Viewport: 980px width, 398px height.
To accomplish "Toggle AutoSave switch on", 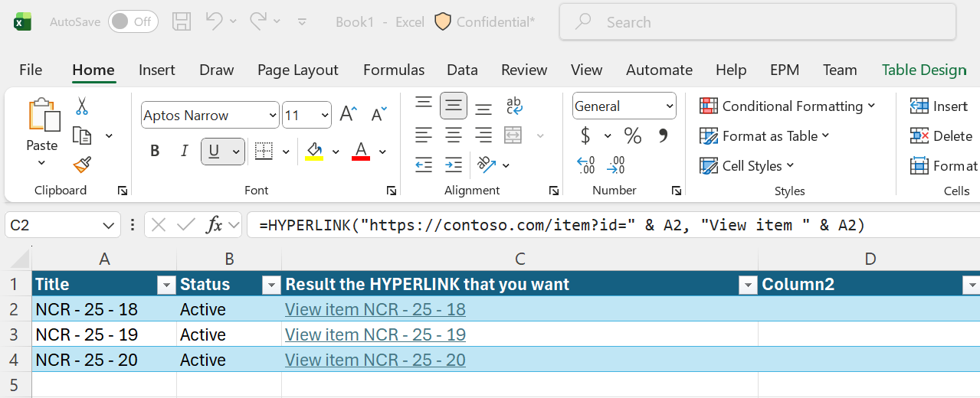I will [133, 21].
